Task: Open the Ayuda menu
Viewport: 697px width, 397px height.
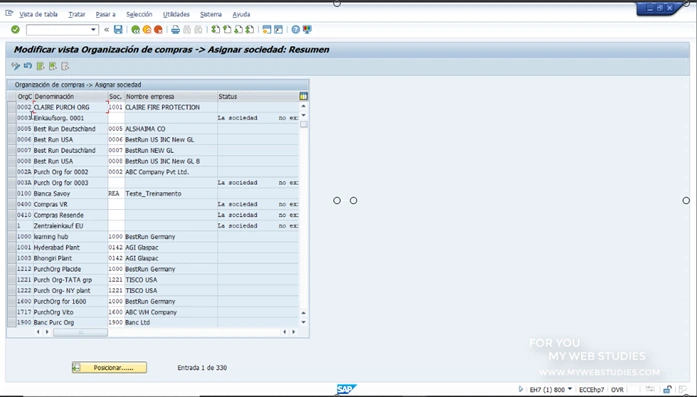Action: pyautogui.click(x=241, y=14)
